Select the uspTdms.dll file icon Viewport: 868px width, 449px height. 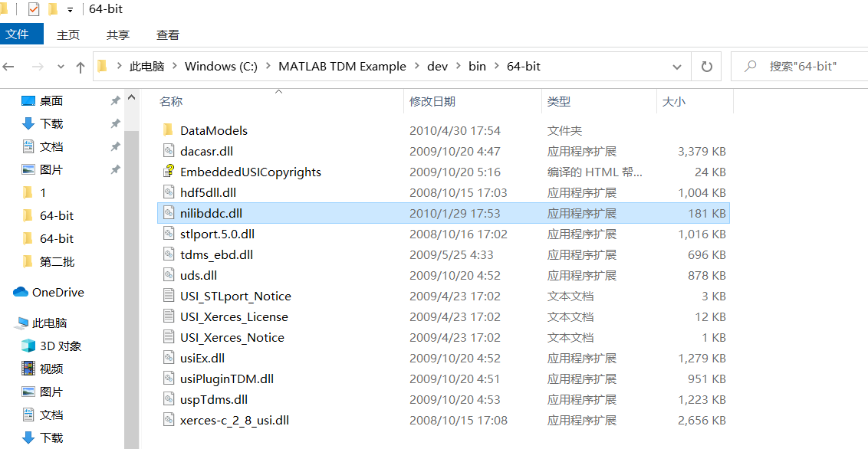click(169, 400)
